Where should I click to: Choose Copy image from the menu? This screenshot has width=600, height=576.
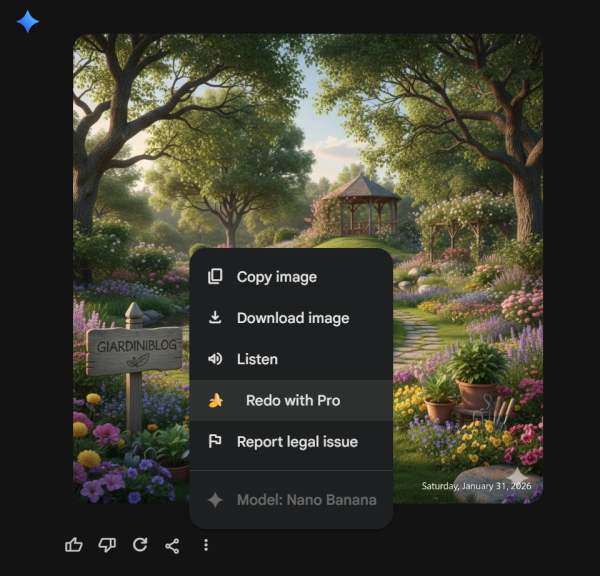[x=291, y=277]
